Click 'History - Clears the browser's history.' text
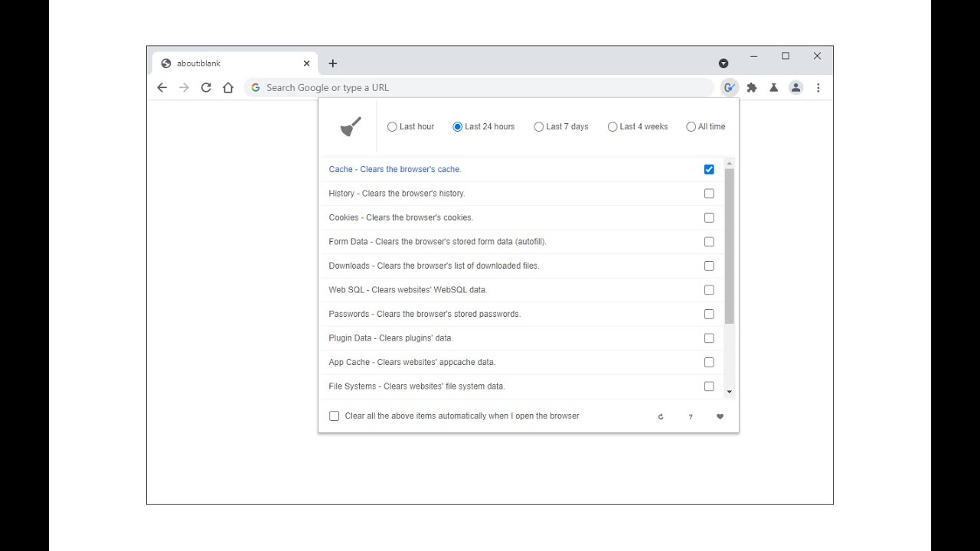980x551 pixels. (x=397, y=194)
